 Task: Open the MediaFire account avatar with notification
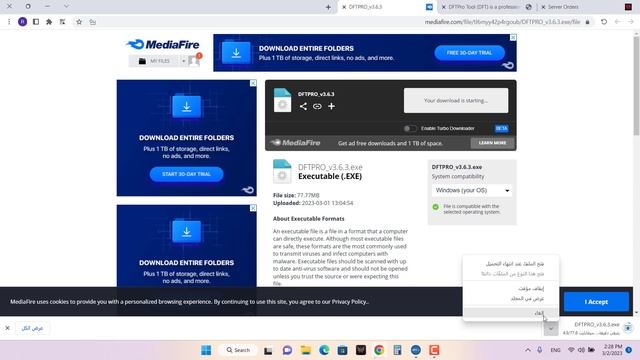pos(194,60)
